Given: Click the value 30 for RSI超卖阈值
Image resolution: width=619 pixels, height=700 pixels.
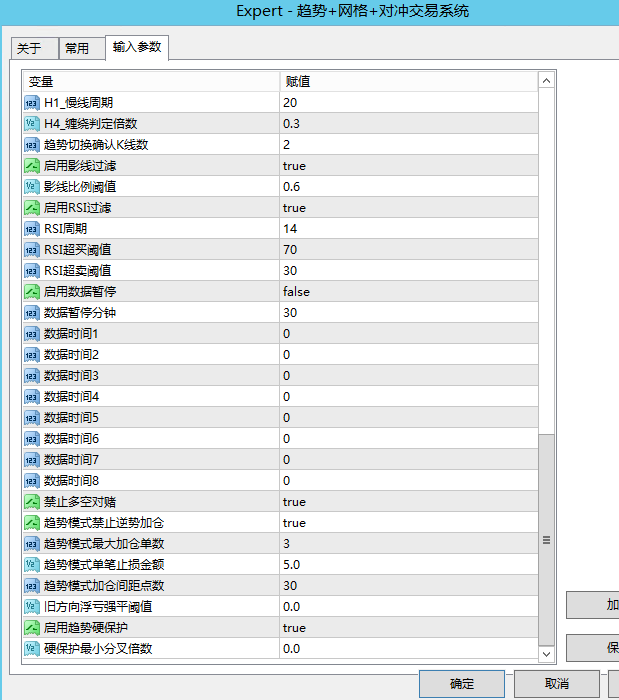Looking at the screenshot, I should click(x=290, y=271).
